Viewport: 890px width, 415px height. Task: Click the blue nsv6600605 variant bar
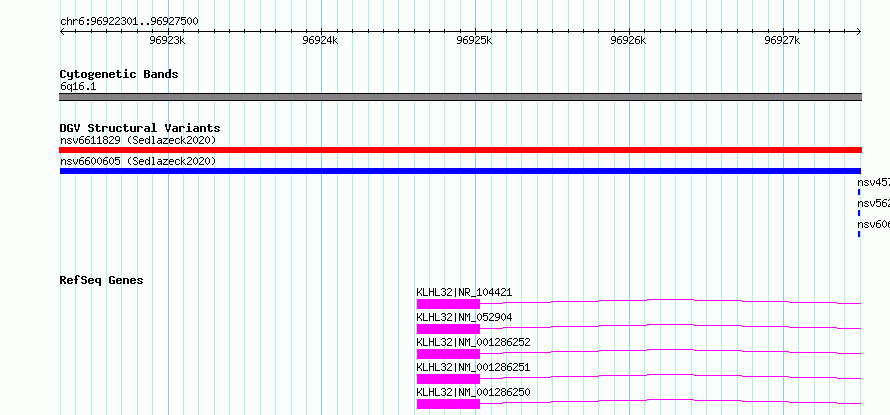coord(460,171)
